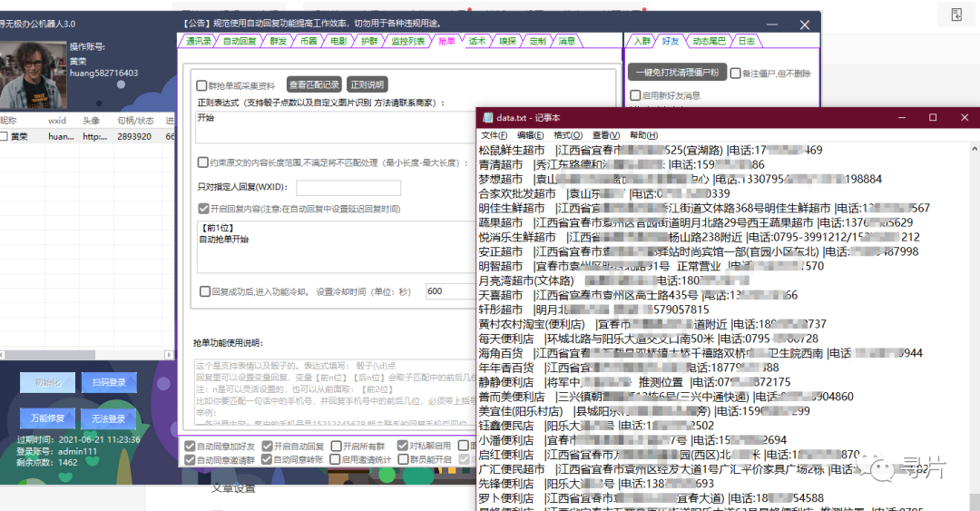
Task: Click 正则说明 button
Action: (367, 84)
